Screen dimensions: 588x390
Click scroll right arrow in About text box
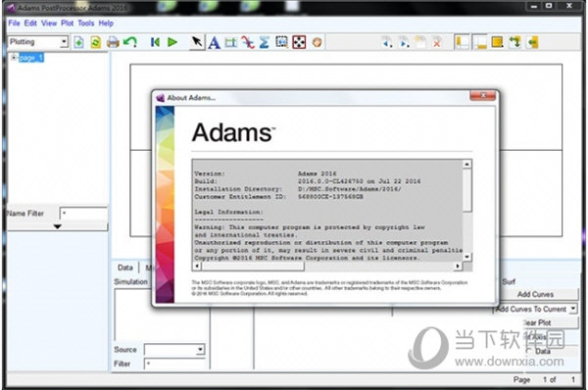pyautogui.click(x=458, y=267)
